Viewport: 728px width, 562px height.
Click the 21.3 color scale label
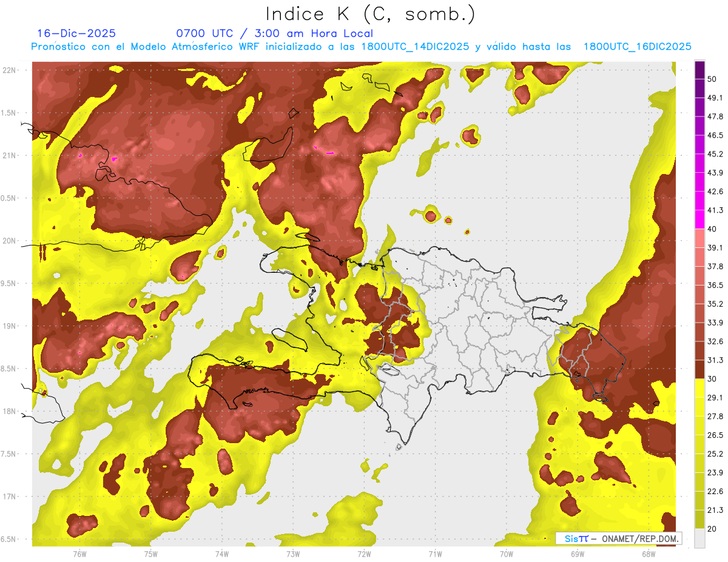click(715, 510)
